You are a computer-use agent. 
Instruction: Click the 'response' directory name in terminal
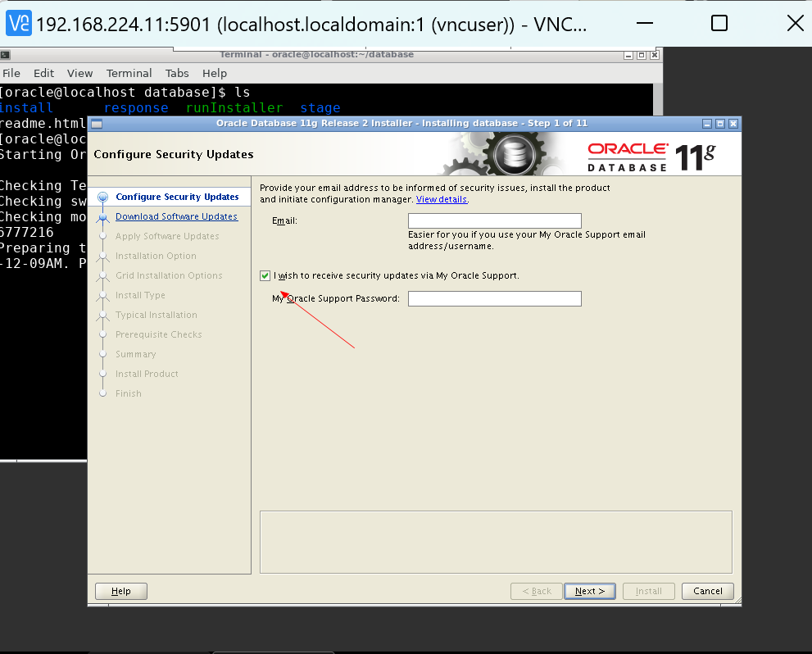point(136,107)
